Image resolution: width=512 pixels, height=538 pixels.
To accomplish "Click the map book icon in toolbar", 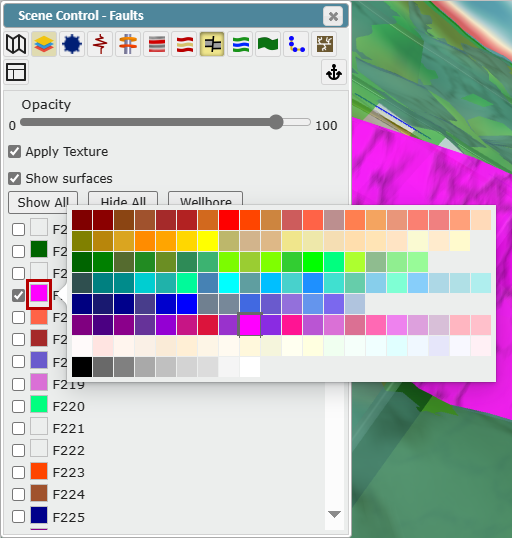I will click(x=16, y=44).
